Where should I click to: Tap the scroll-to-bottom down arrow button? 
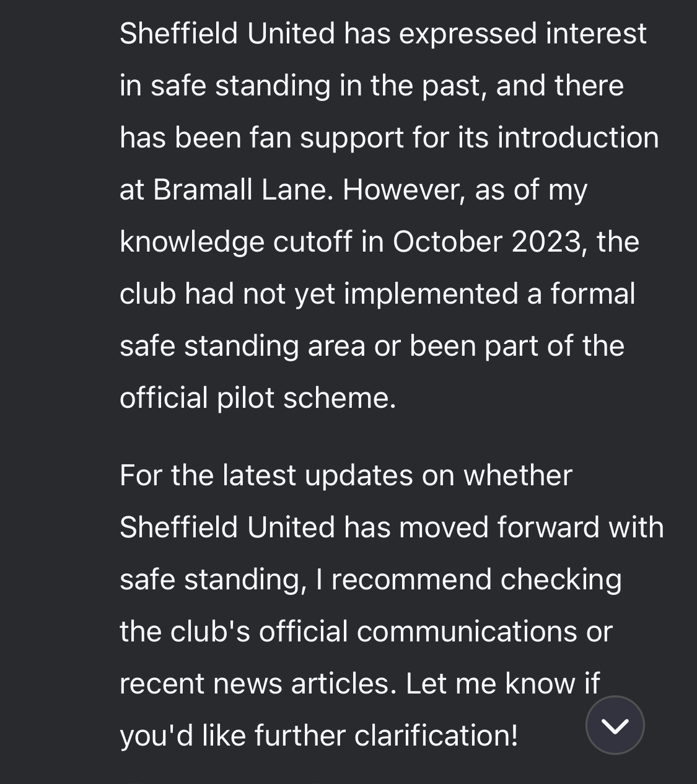coord(615,725)
